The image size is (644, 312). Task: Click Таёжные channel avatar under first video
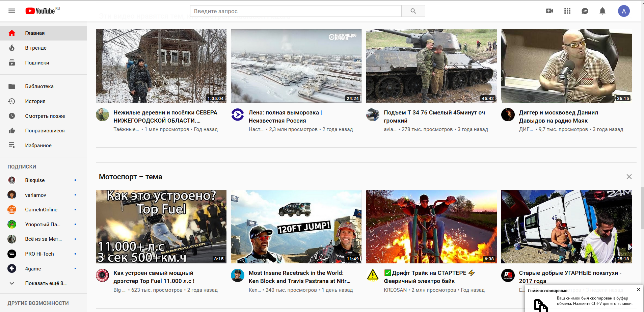pos(102,115)
